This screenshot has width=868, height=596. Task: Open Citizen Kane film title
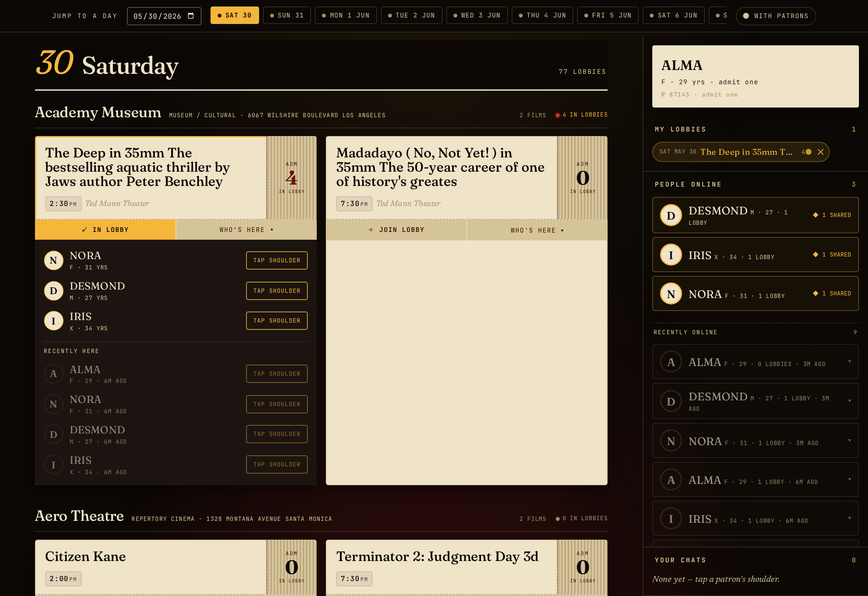tap(86, 556)
